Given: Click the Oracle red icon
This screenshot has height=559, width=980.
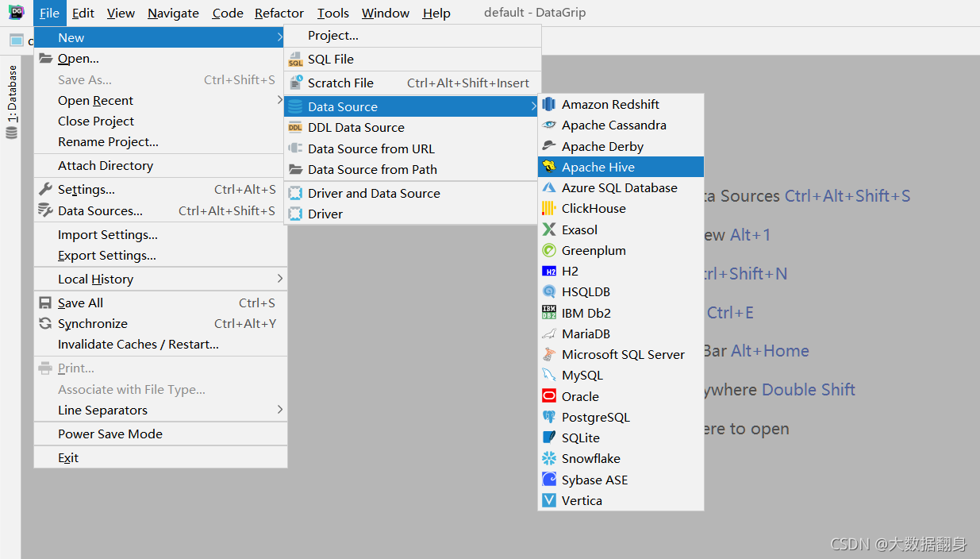Looking at the screenshot, I should click(x=549, y=396).
